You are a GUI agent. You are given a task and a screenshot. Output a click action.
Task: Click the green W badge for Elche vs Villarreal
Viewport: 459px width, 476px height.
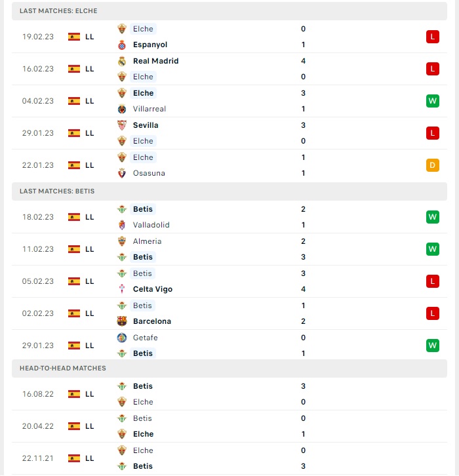pyautogui.click(x=432, y=101)
